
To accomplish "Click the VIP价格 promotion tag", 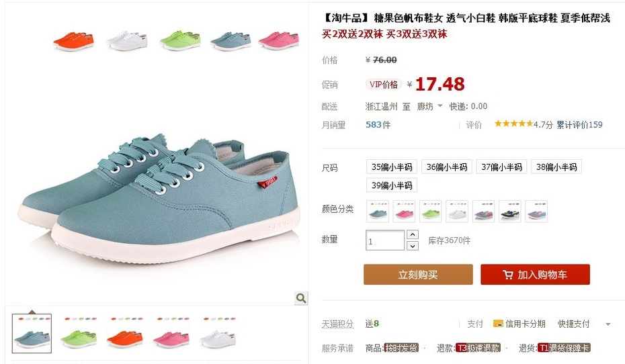I will [384, 85].
